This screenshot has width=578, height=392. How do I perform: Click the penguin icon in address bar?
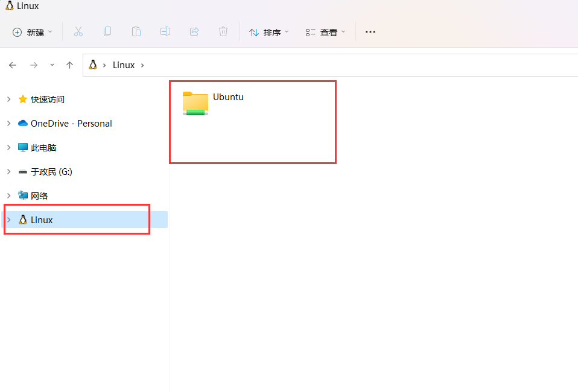tap(93, 65)
